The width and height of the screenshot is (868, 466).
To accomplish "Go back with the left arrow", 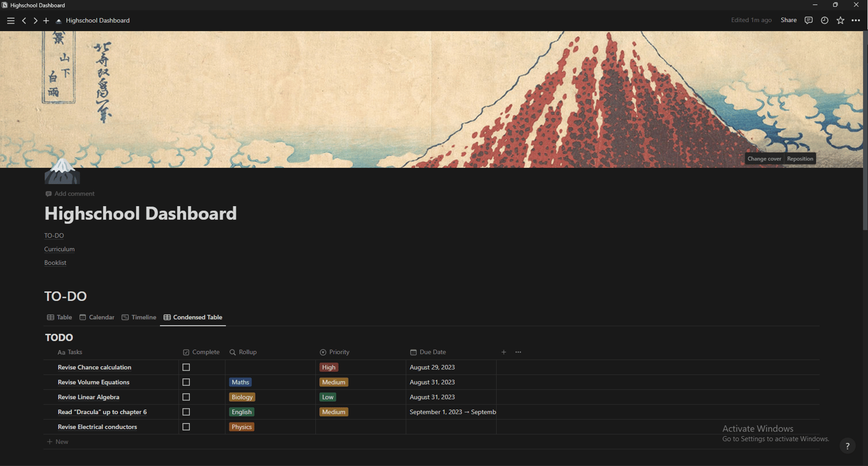I will point(24,20).
